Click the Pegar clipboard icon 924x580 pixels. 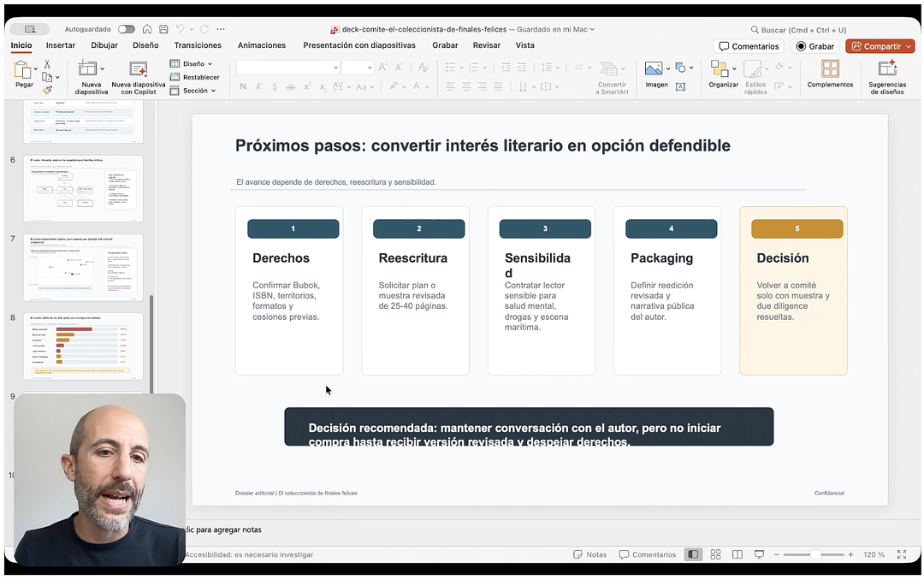point(22,69)
